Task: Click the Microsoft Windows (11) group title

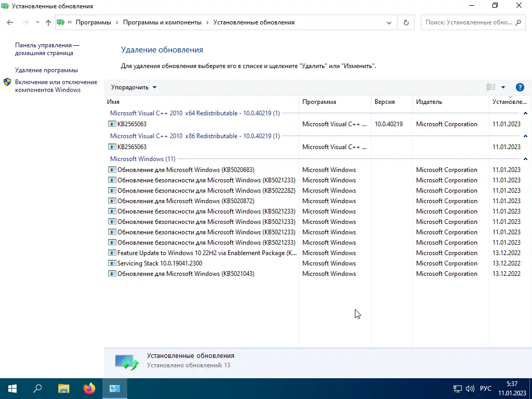Action: pos(142,159)
